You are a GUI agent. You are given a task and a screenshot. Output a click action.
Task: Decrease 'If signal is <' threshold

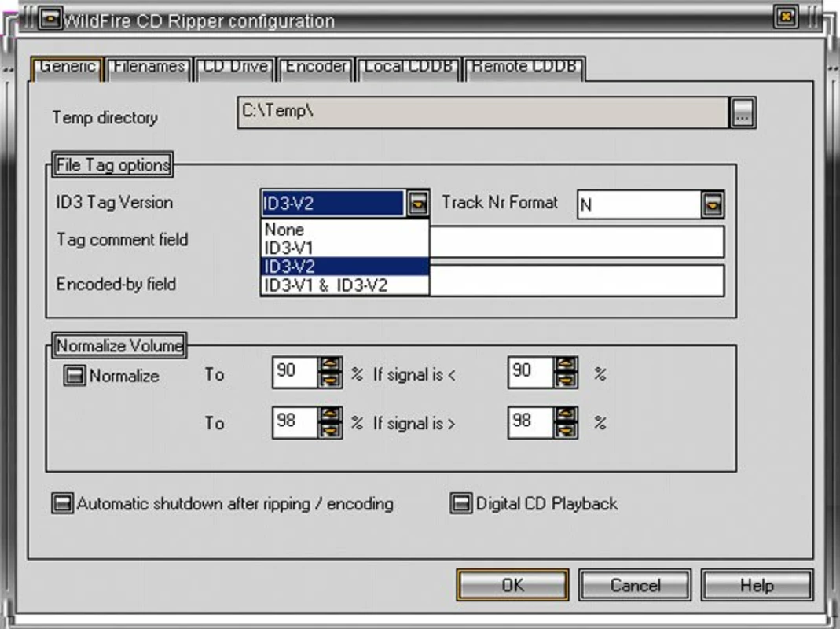coord(566,381)
